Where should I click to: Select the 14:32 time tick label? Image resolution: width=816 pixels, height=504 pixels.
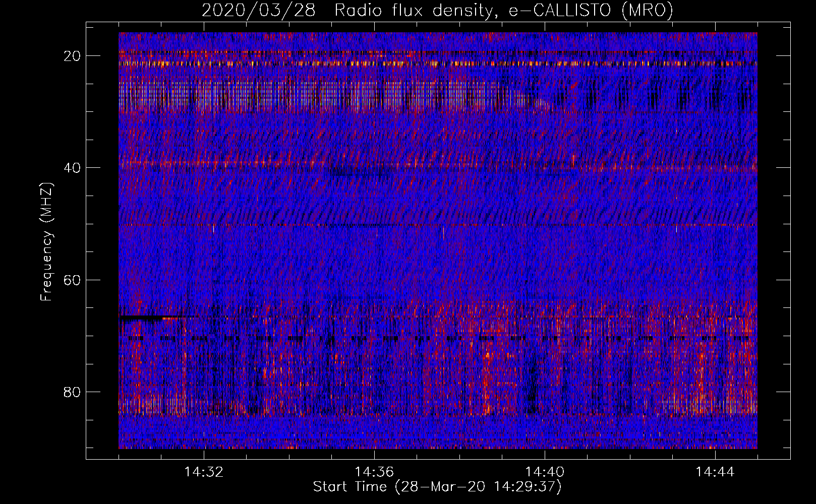coord(204,472)
